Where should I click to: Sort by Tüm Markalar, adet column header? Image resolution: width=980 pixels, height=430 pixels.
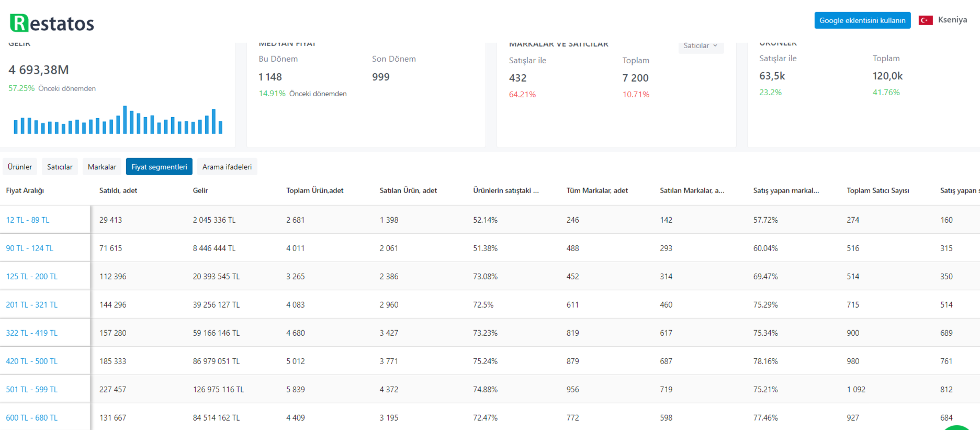point(597,190)
